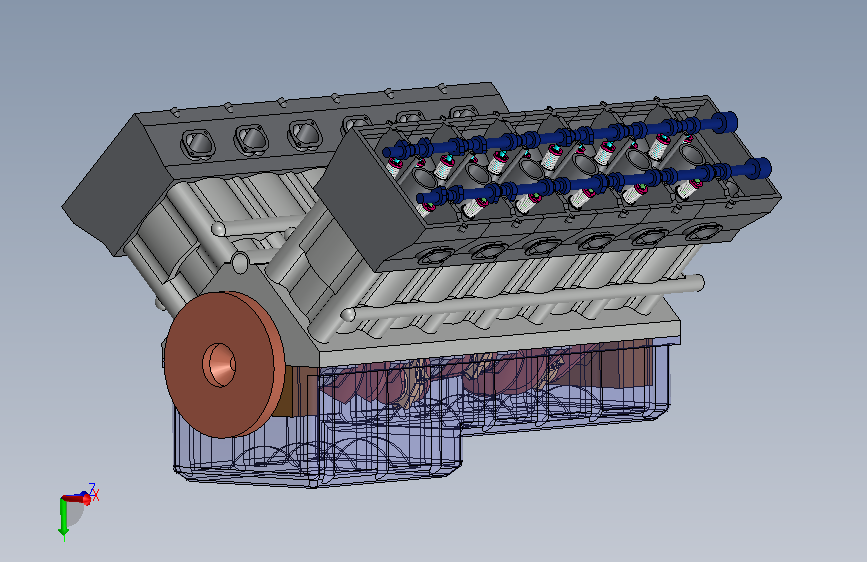Click the red X axis of triad

click(76, 499)
